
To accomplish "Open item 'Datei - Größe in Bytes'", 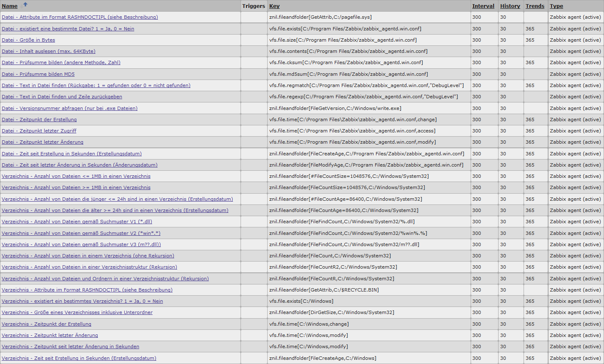I will tap(28, 40).
